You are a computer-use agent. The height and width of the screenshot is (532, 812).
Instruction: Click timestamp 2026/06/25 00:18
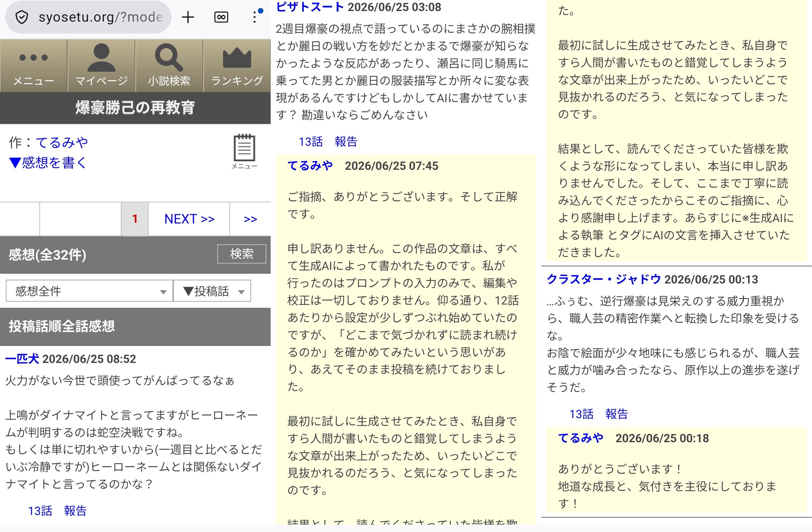click(x=662, y=438)
